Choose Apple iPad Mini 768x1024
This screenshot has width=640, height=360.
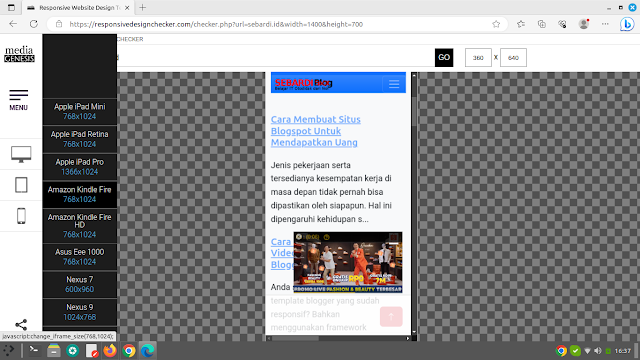click(80, 111)
